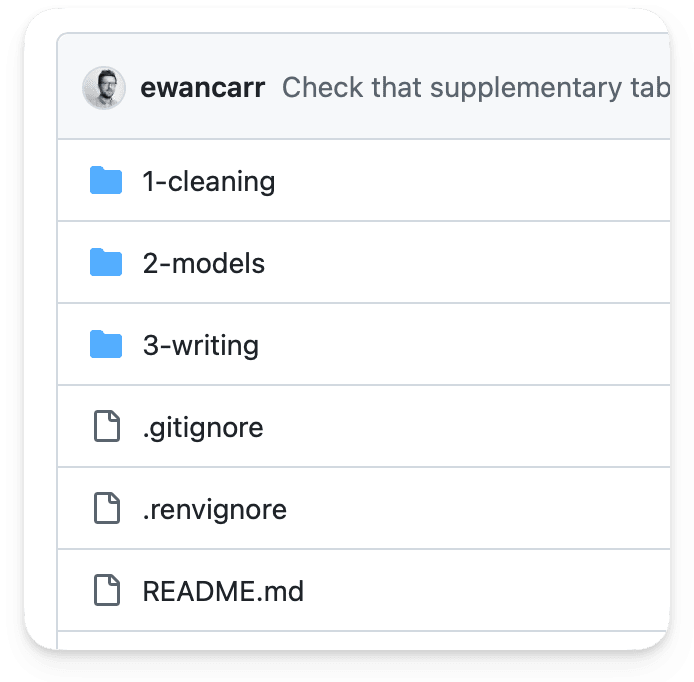Open the latest commit message link

470,88
